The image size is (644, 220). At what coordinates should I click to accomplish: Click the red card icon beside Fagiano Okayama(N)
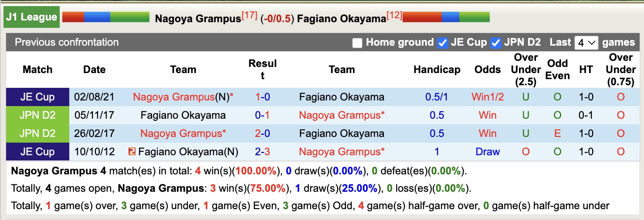coord(132,152)
